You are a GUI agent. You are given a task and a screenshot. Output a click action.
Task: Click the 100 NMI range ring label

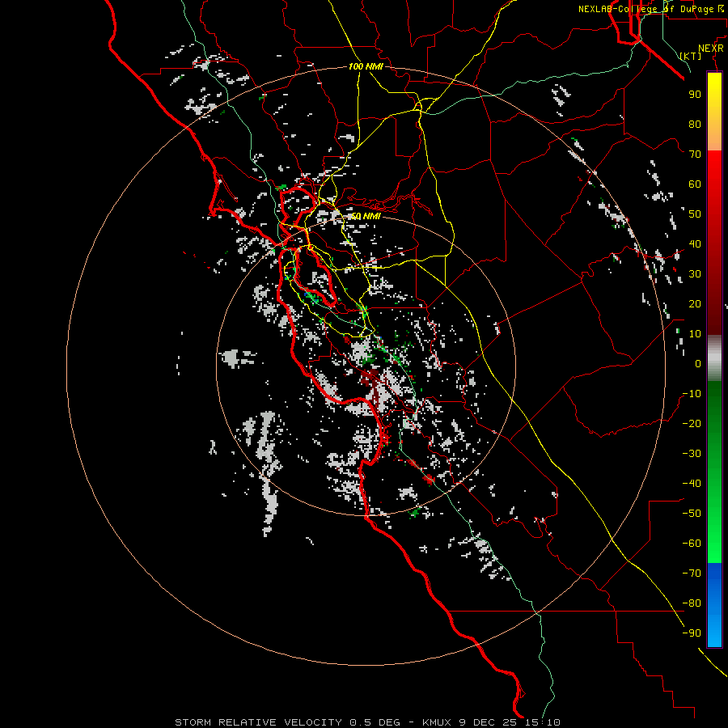tap(366, 66)
